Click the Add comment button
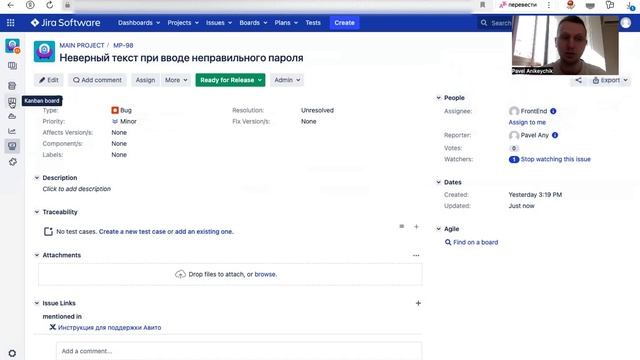The image size is (640, 360). point(97,80)
